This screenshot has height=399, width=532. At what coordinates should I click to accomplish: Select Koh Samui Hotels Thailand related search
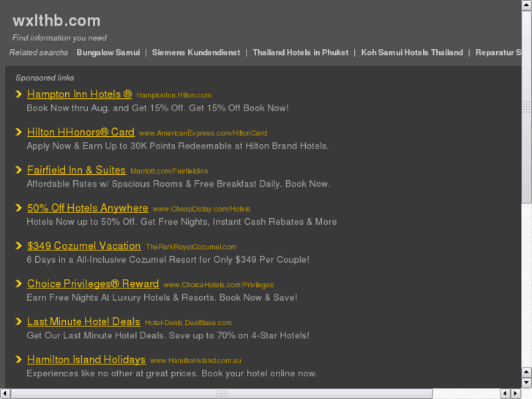(x=412, y=53)
